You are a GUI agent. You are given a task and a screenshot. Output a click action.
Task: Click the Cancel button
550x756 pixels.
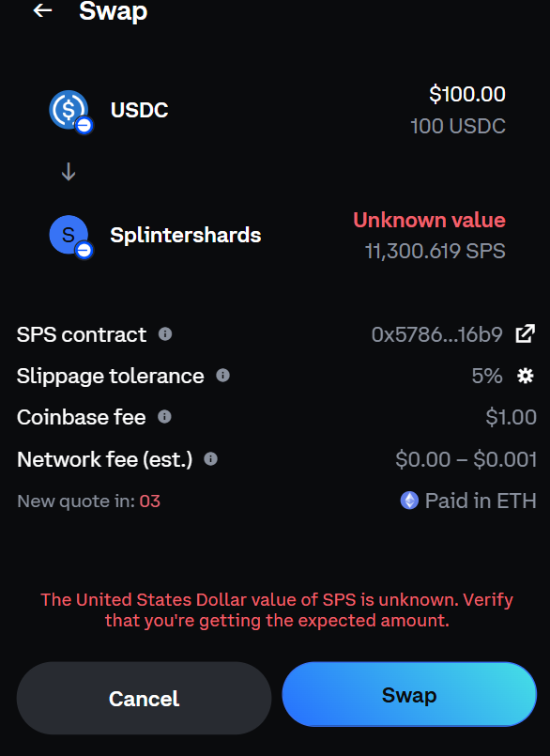click(x=144, y=698)
